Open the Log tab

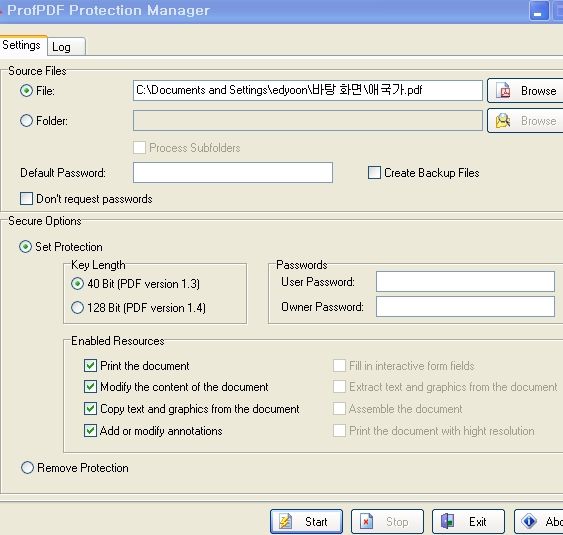(67, 47)
